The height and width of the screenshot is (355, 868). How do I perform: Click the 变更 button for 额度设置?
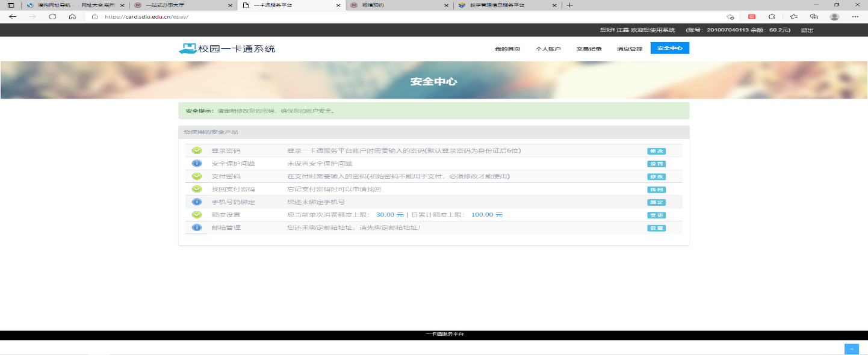(x=656, y=215)
